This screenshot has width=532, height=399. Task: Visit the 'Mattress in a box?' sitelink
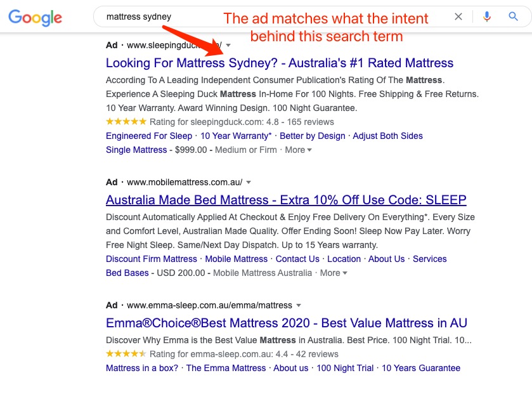pos(142,368)
